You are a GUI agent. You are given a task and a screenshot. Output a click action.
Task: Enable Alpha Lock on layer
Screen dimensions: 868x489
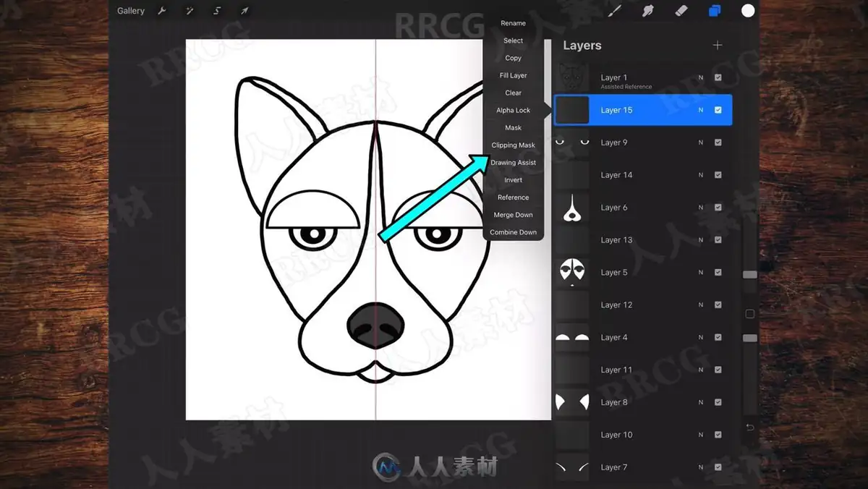click(x=514, y=110)
